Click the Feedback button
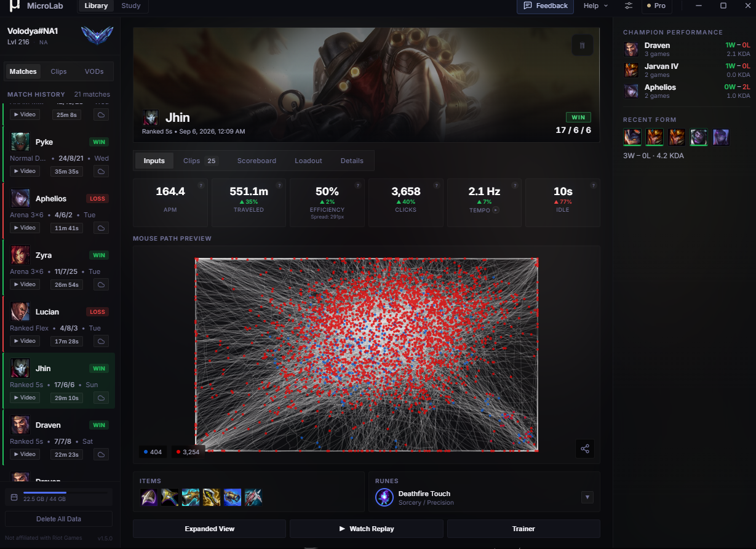 pyautogui.click(x=546, y=6)
